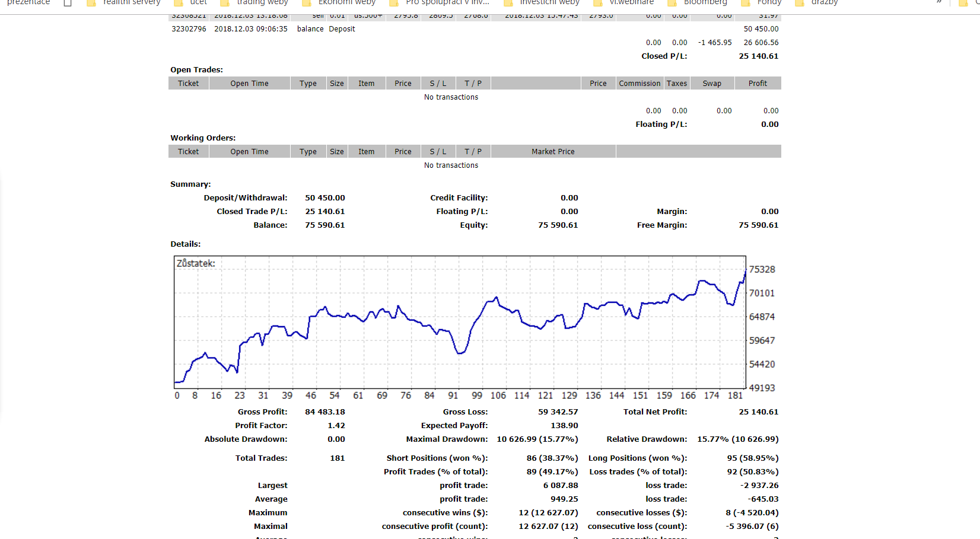980x539 pixels.
Task: Click the 'Zůstatek:' chart title
Action: point(196,263)
